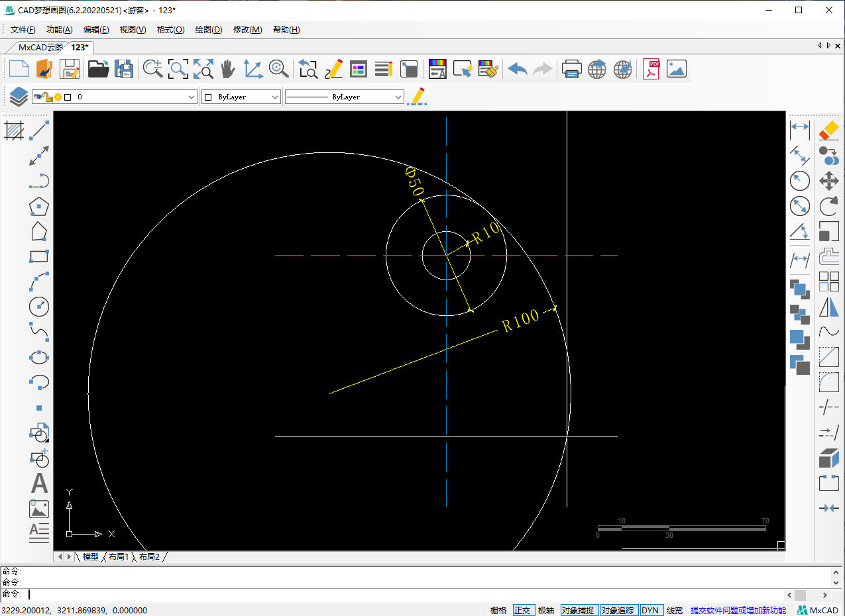Open the 文件(F) menu

23,30
